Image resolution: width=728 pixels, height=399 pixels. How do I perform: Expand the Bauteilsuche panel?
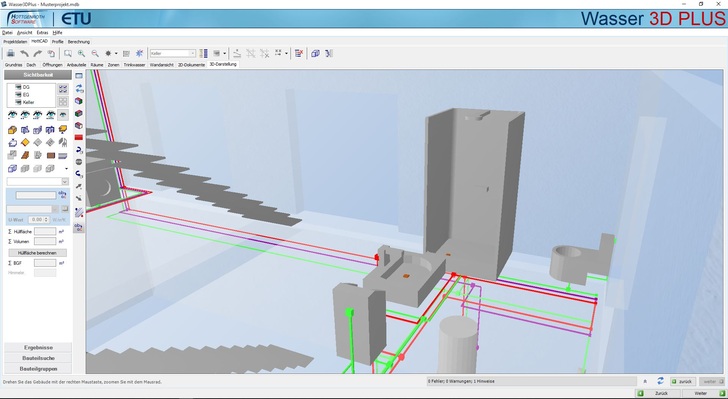(x=38, y=358)
